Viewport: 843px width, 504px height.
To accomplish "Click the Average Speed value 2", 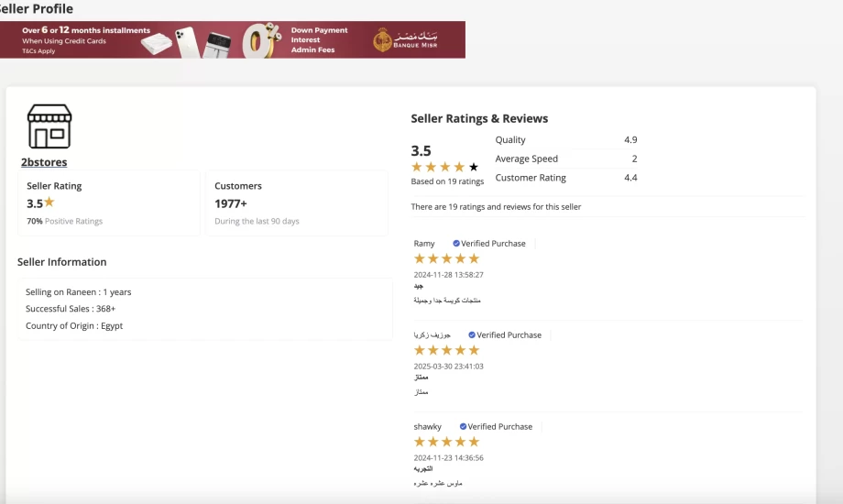I will [634, 159].
